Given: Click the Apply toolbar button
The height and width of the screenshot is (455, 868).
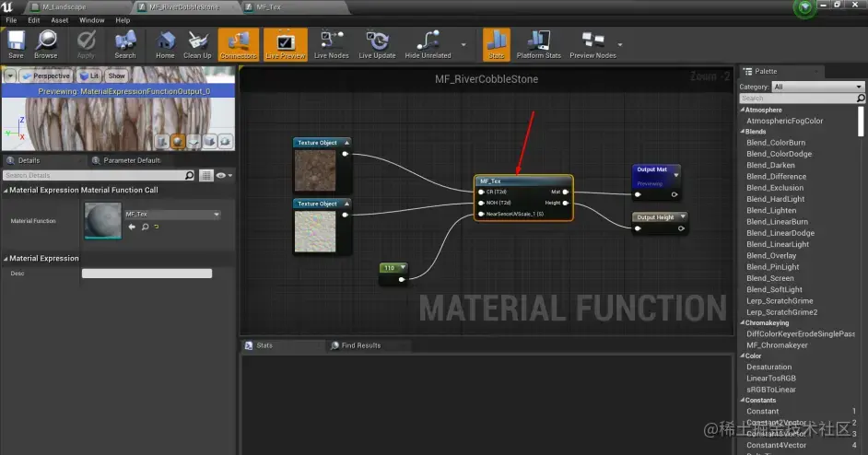Looking at the screenshot, I should coord(86,44).
